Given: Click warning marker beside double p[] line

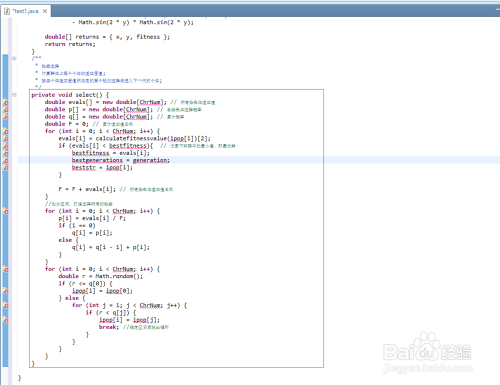Looking at the screenshot, I should [6, 109].
